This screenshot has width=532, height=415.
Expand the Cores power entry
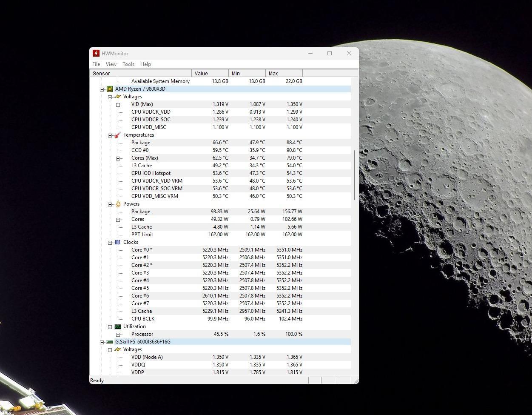pyautogui.click(x=118, y=220)
